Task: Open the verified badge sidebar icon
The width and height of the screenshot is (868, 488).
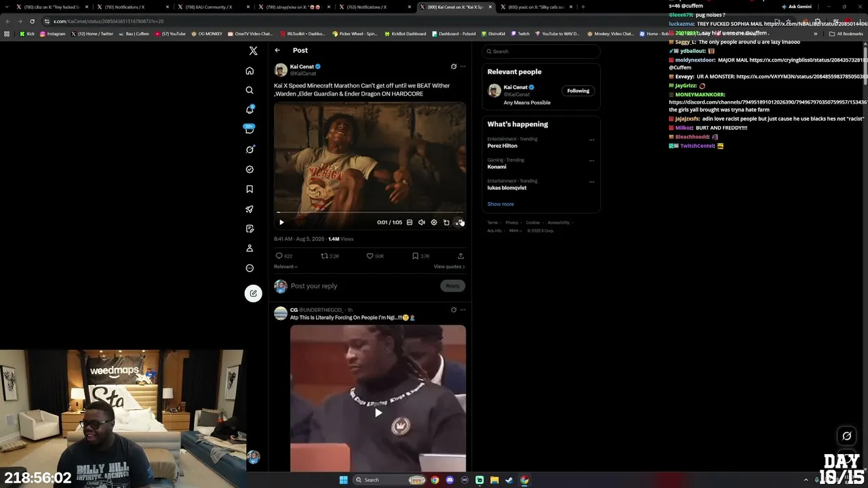Action: [x=250, y=169]
